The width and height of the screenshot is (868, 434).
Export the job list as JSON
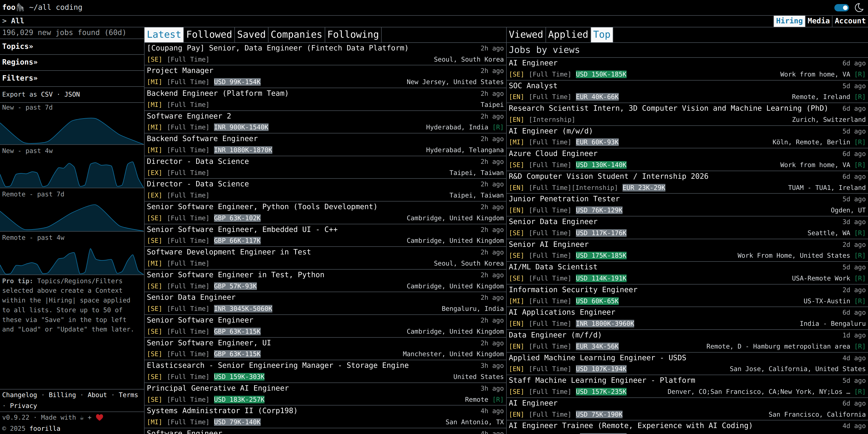pos(72,94)
